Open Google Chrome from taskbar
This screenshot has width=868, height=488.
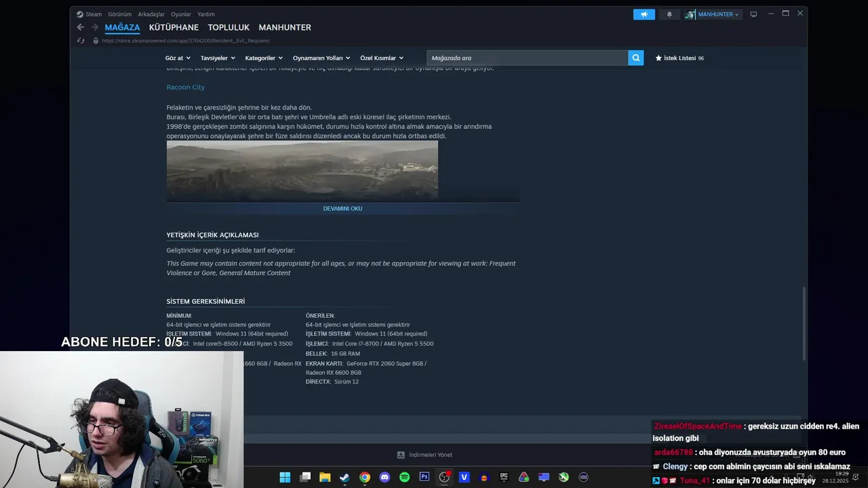(365, 477)
